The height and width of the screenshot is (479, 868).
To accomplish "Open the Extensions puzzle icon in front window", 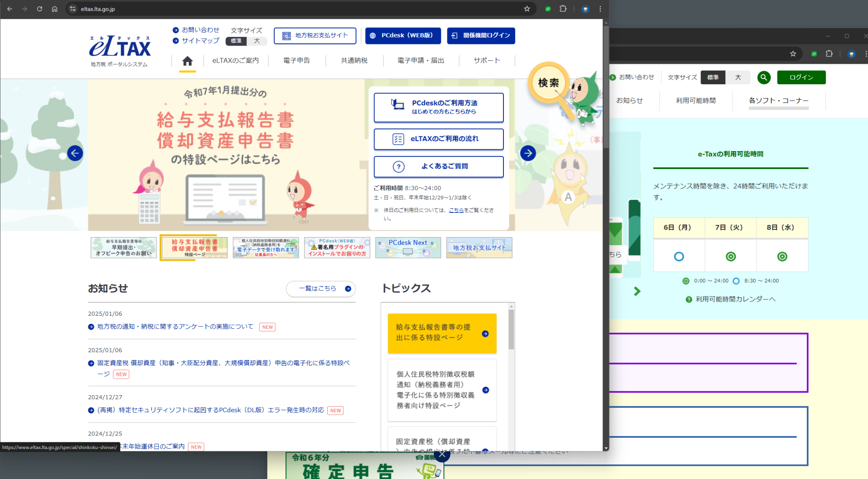I will pos(563,9).
